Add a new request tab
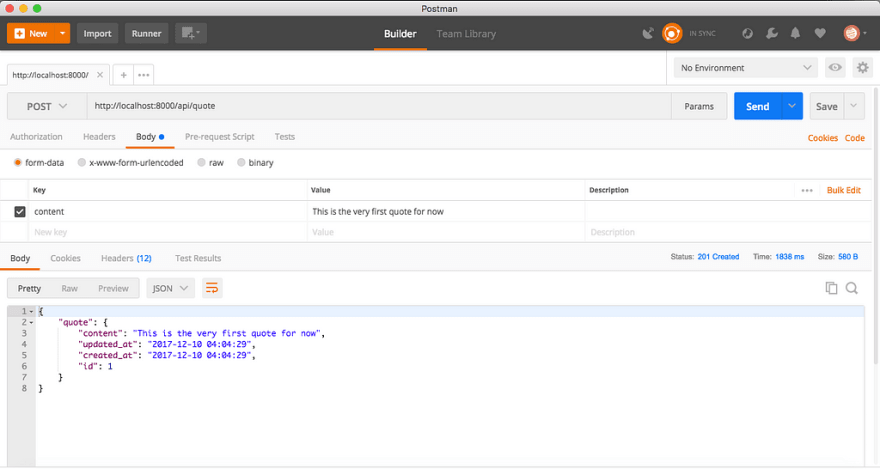The image size is (880, 469). tap(123, 75)
